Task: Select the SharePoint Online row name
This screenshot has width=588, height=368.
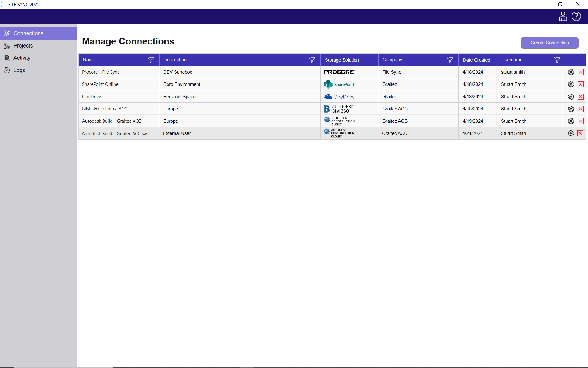Action: [100, 84]
